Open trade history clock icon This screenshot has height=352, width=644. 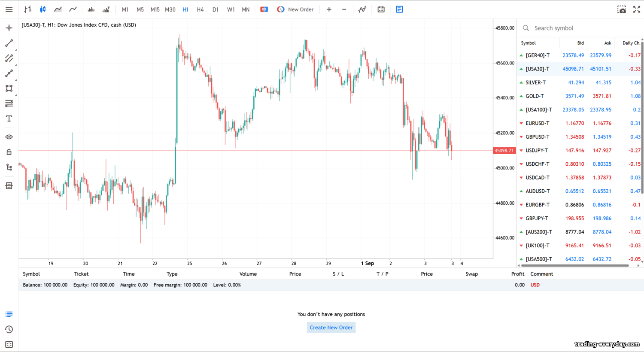[x=9, y=330]
